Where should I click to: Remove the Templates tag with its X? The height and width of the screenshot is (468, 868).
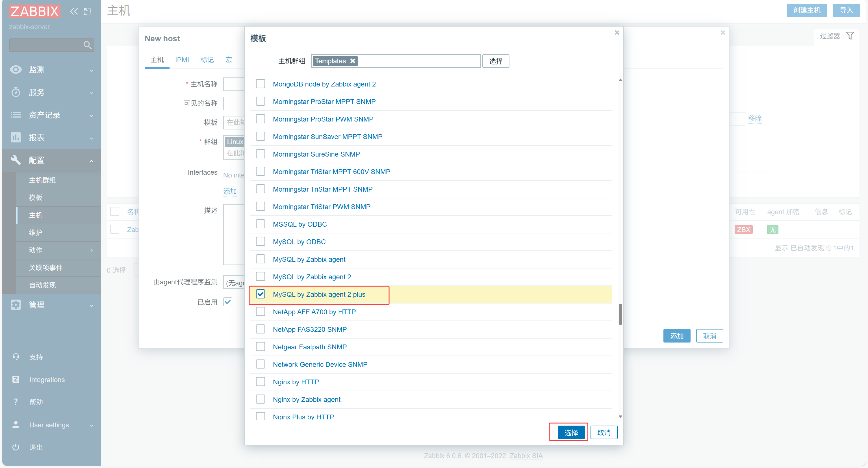coord(352,61)
